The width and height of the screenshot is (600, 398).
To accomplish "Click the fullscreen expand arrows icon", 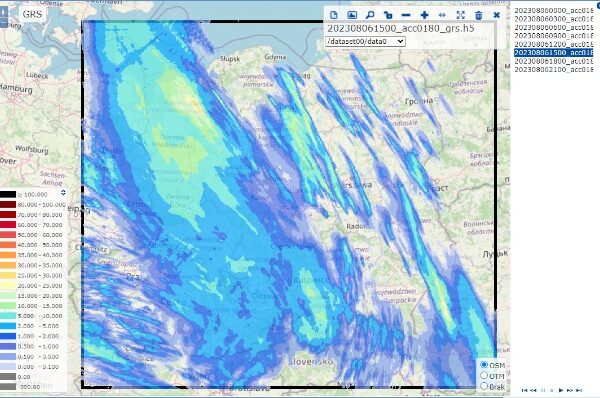I will 461,15.
